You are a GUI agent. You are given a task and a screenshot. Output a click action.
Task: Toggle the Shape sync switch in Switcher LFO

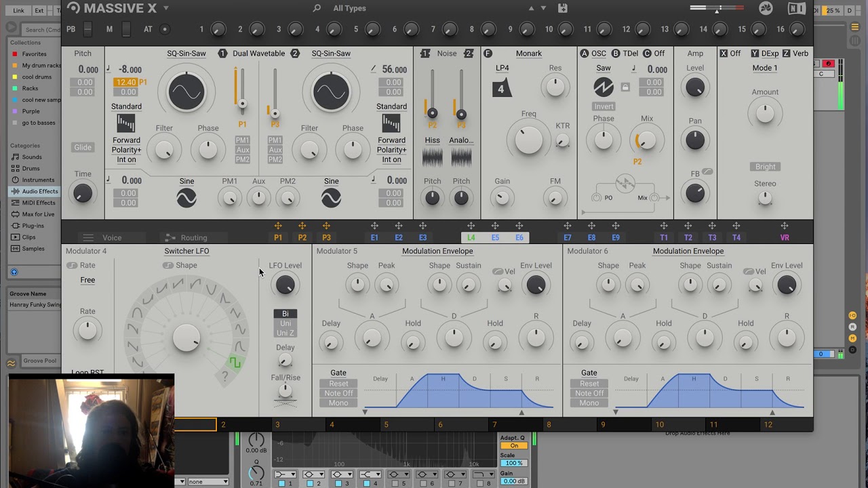tap(167, 266)
